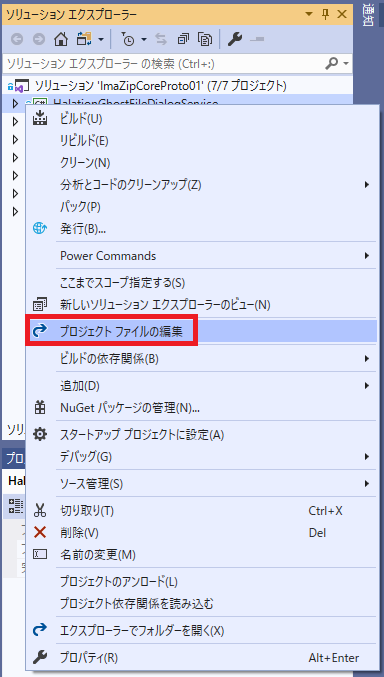Toggle Show All Files icon
Image resolution: width=384 pixels, height=677 pixels.
pos(205,39)
